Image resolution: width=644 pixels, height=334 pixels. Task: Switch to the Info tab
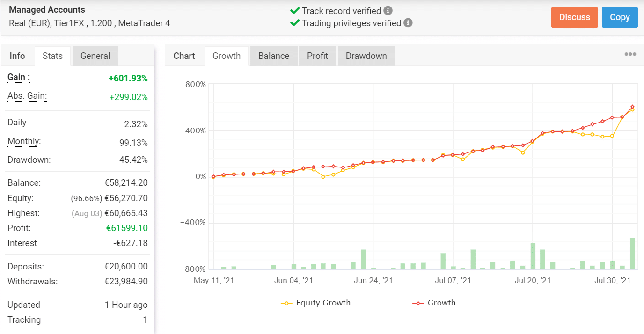point(17,56)
